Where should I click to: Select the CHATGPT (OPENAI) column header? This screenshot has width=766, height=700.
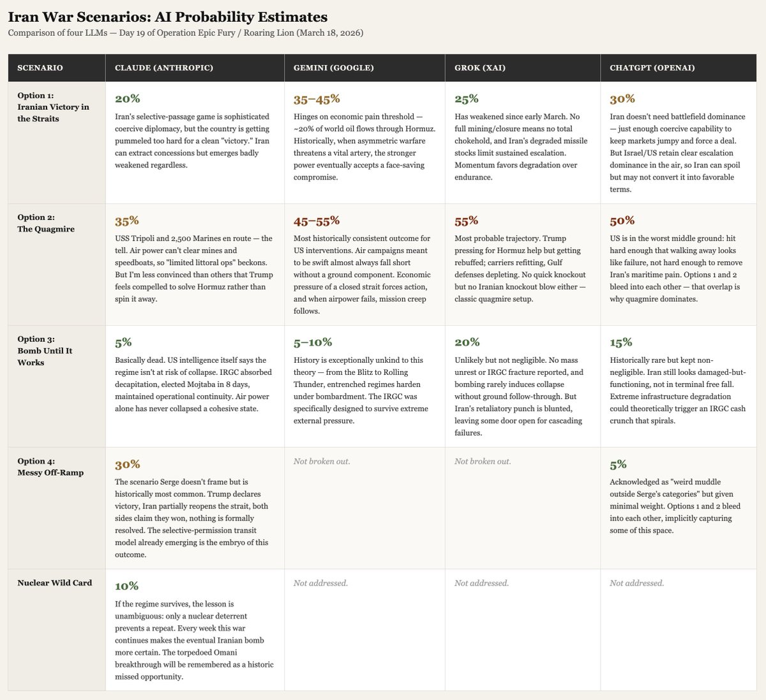[x=679, y=68]
